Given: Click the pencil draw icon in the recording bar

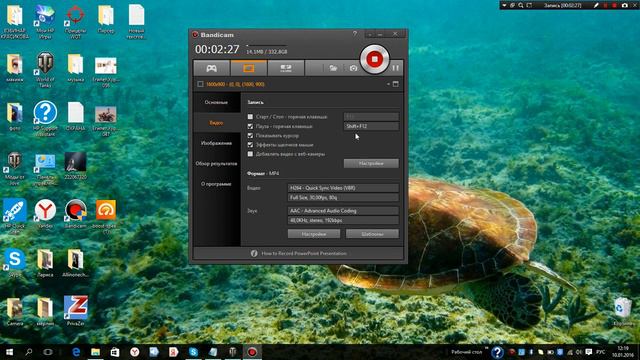Looking at the screenshot, I should [x=596, y=5].
